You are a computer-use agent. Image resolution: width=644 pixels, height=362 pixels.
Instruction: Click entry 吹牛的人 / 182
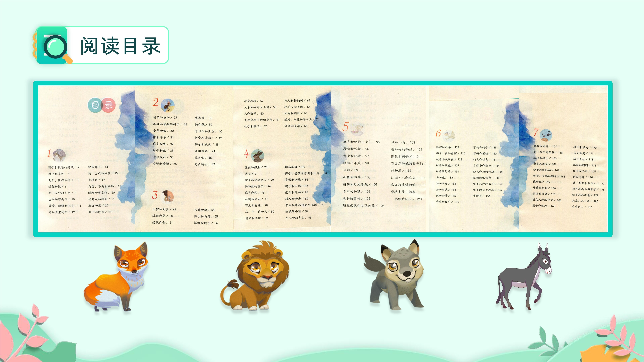click(582, 207)
